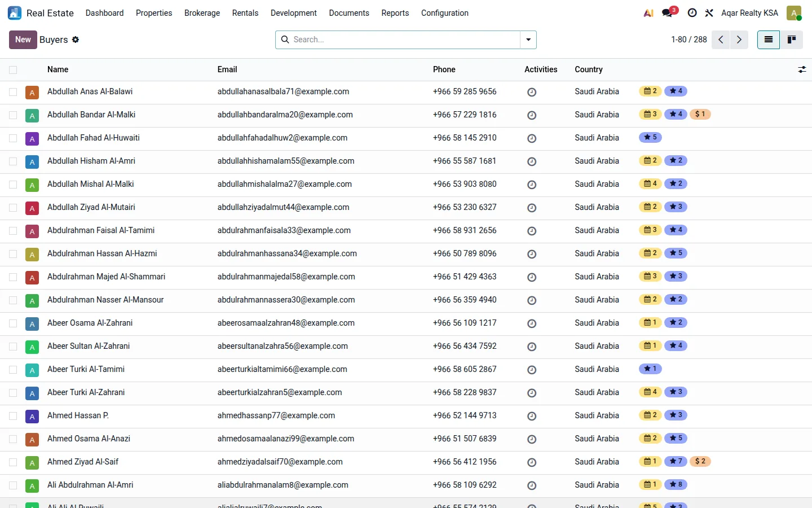
Task: Open the AI assistant icon in top bar
Action: 648,13
